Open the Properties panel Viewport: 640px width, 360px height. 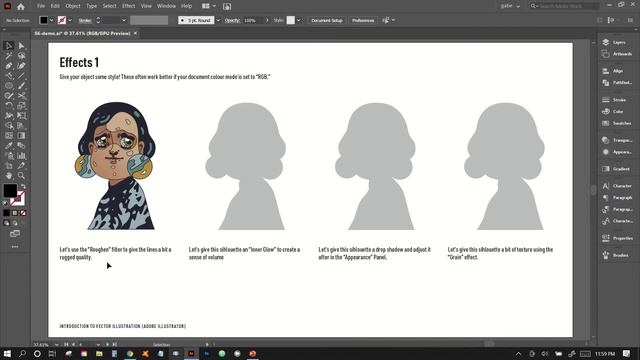point(617,238)
